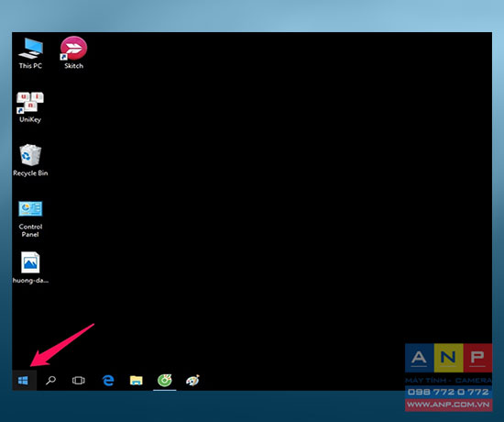The width and height of the screenshot is (504, 422).
Task: Click the pink arrow annotation
Action: pos(60,346)
